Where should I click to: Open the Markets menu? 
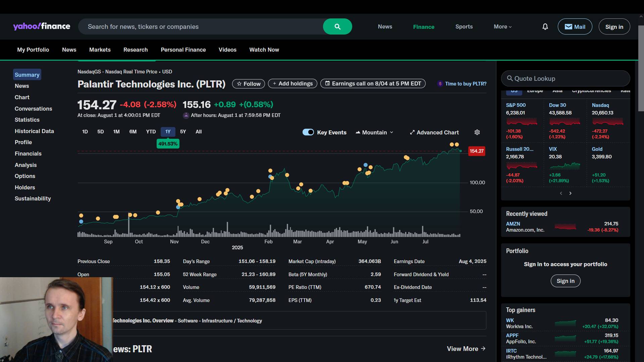(100, 50)
